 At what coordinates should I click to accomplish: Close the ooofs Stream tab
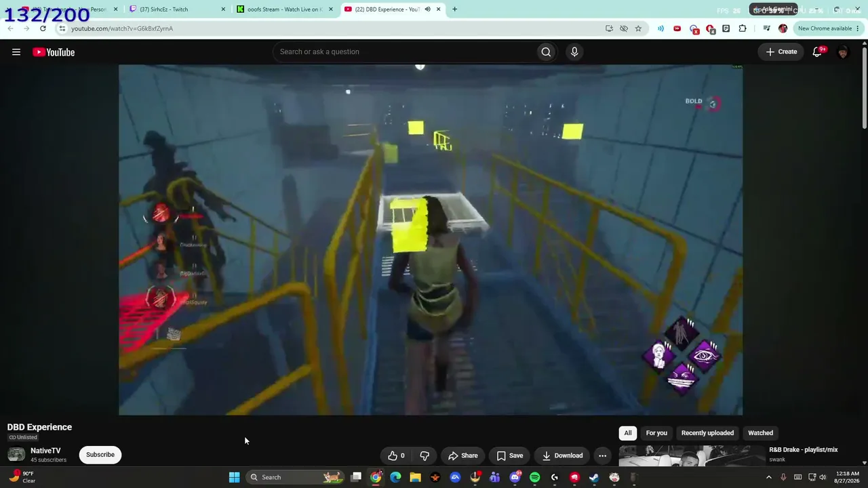point(330,9)
